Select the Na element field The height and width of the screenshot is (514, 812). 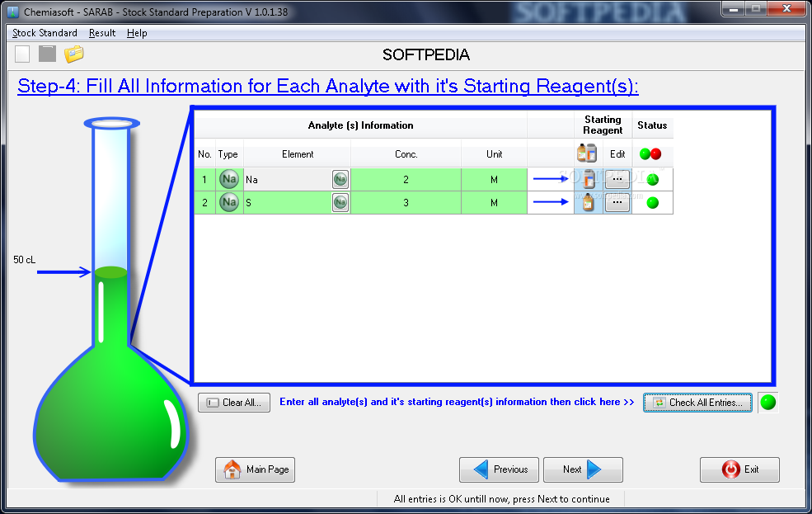tap(288, 179)
